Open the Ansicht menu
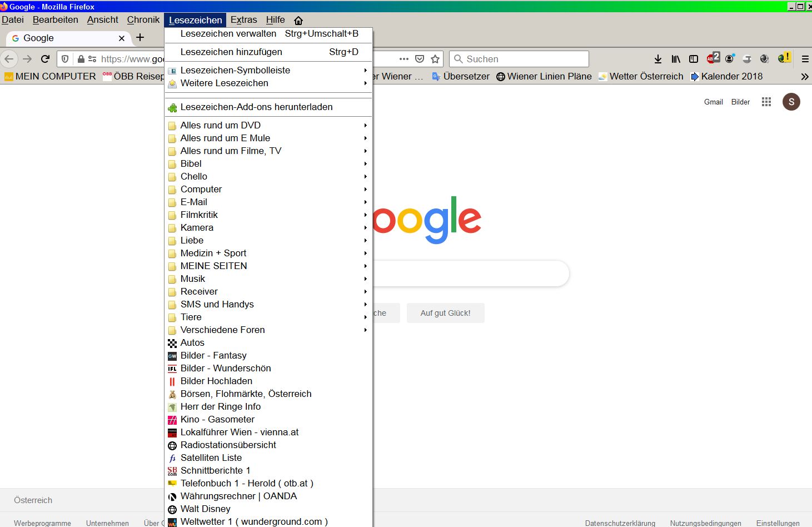The height and width of the screenshot is (527, 812). click(x=103, y=20)
